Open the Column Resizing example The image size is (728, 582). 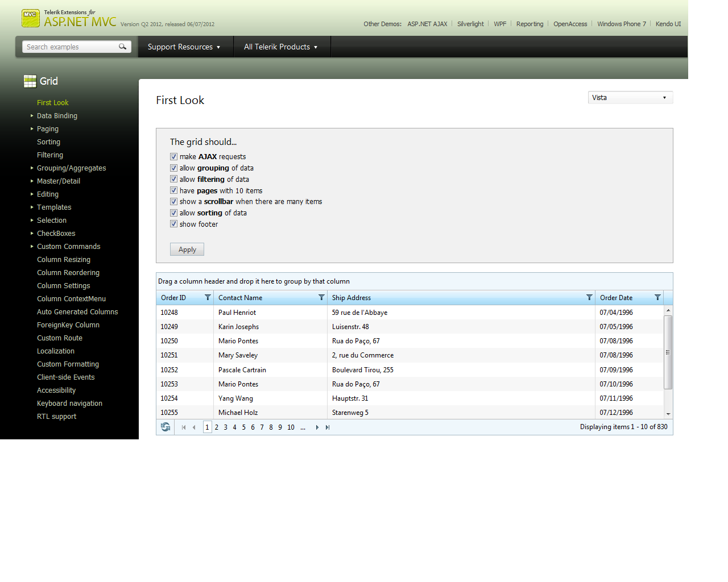pos(64,259)
